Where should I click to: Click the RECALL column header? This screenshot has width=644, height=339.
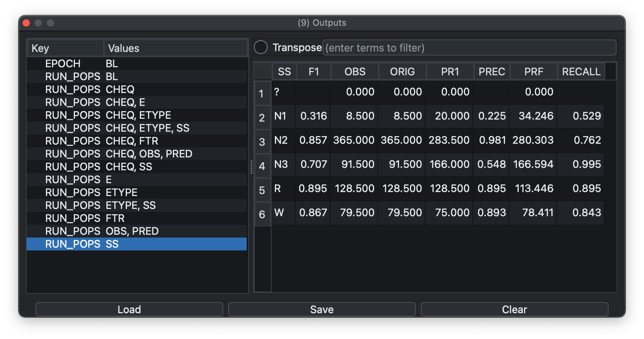pos(581,72)
